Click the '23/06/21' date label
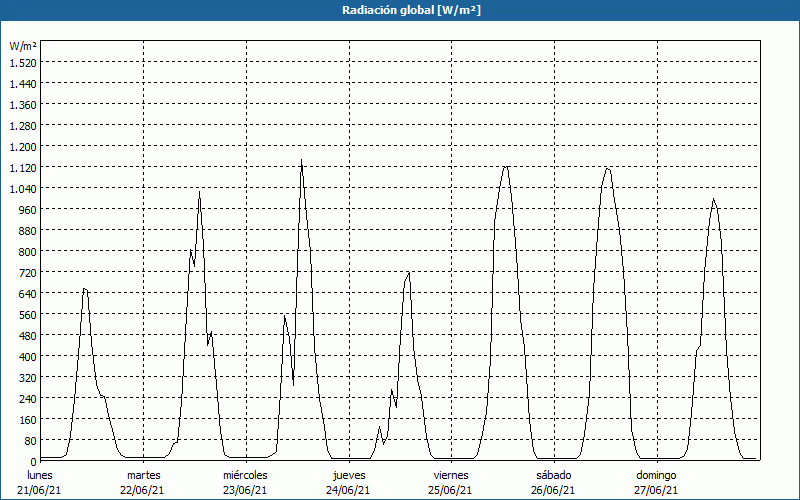 [245, 490]
